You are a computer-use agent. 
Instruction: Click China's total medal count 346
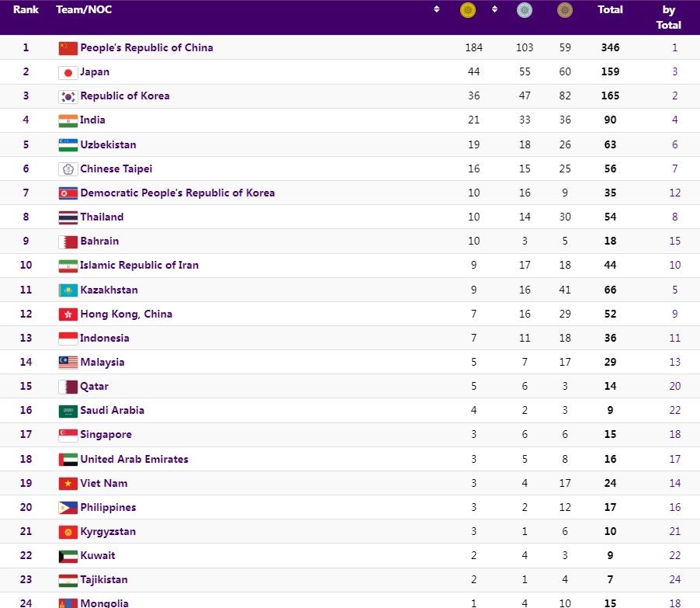610,48
